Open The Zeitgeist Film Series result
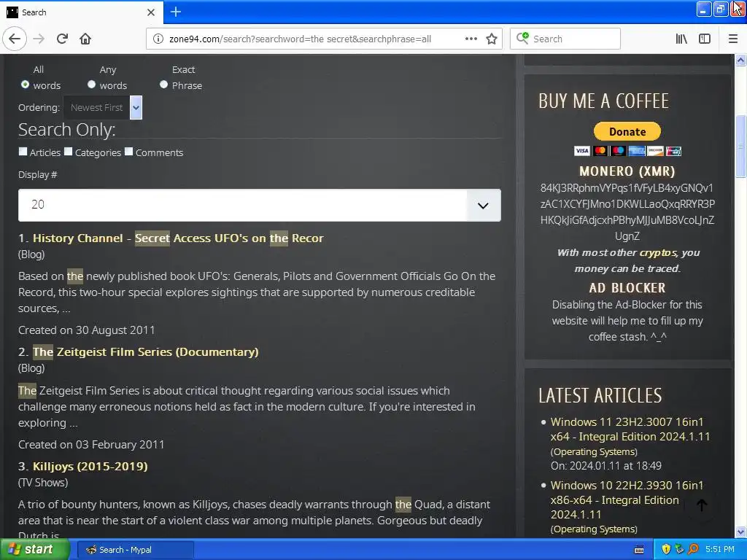 tap(145, 352)
